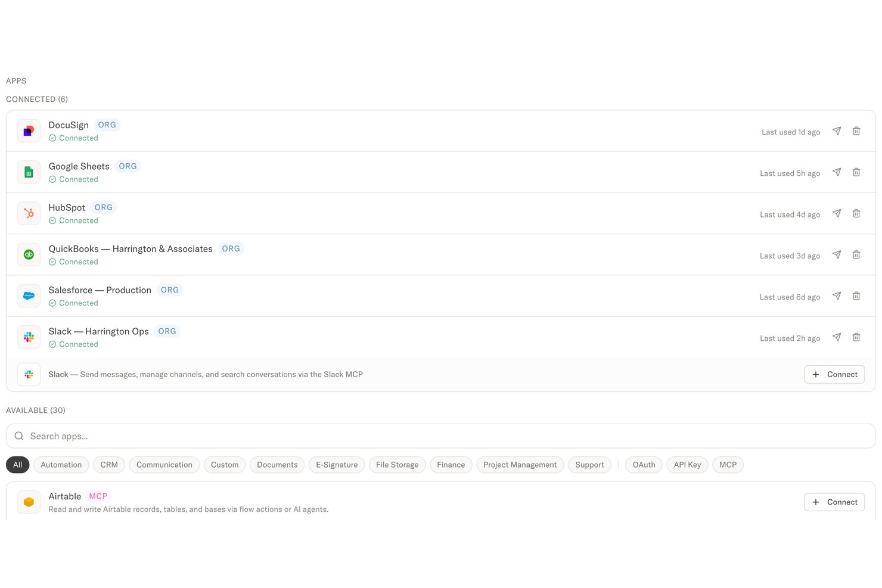Viewport: 882px width, 588px height.
Task: Click the ORG badge beside HubSpot
Action: pyautogui.click(x=104, y=207)
